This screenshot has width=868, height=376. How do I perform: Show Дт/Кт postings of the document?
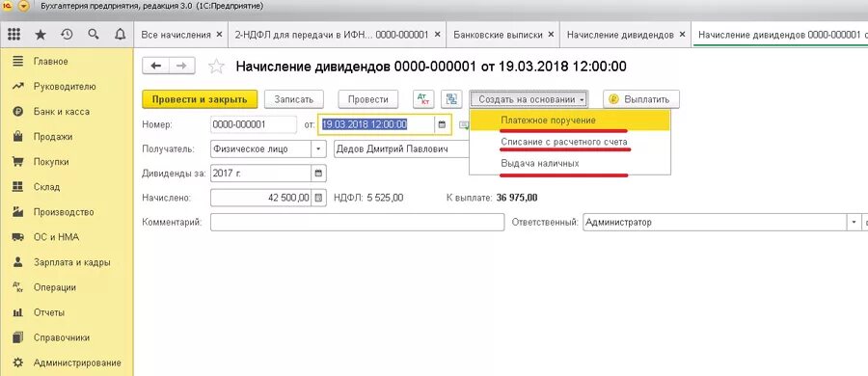424,99
